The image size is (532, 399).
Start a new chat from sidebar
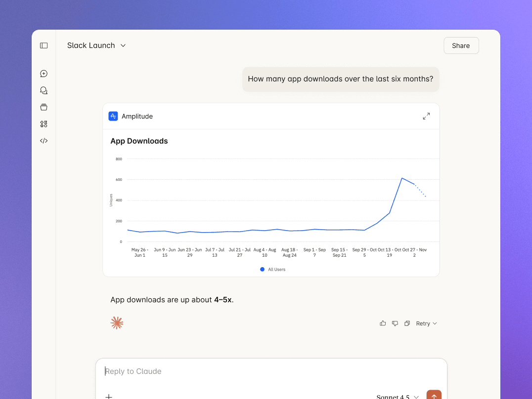click(x=44, y=74)
